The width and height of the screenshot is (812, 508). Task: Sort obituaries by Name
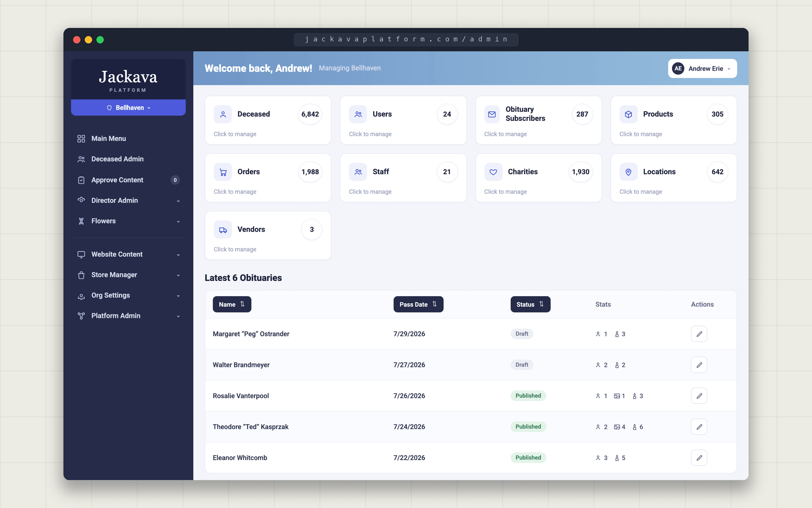(x=232, y=304)
